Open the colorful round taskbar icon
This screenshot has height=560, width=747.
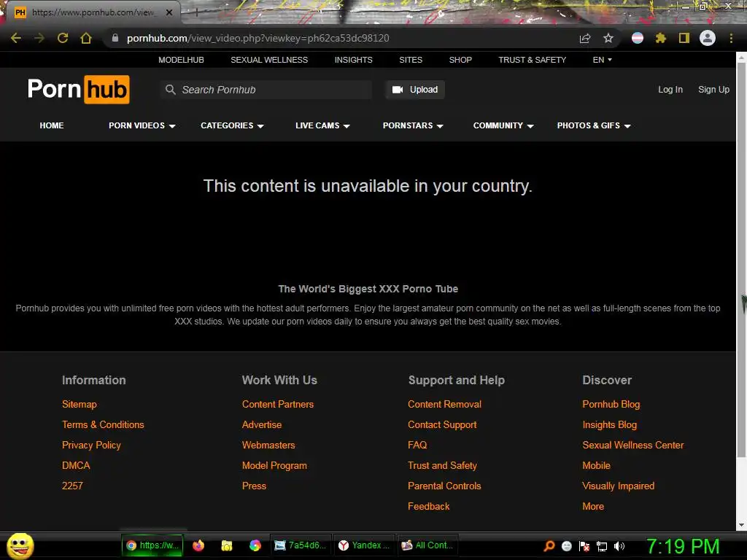(x=255, y=545)
